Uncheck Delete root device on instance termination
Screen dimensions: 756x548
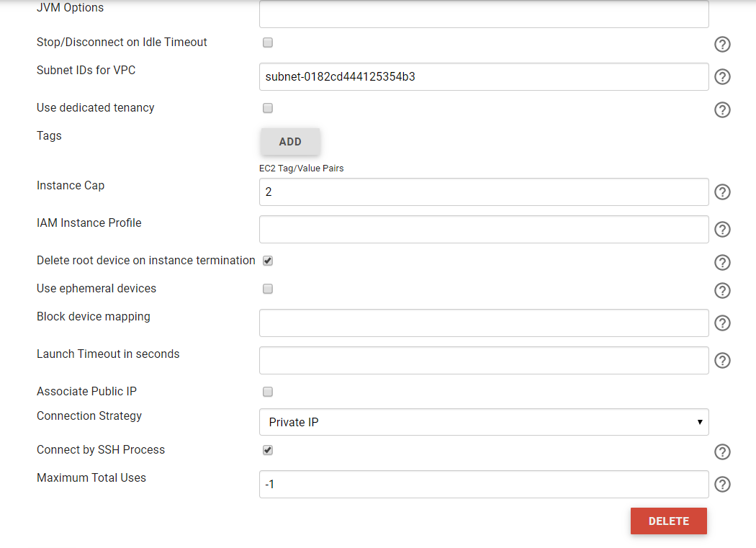tap(268, 261)
